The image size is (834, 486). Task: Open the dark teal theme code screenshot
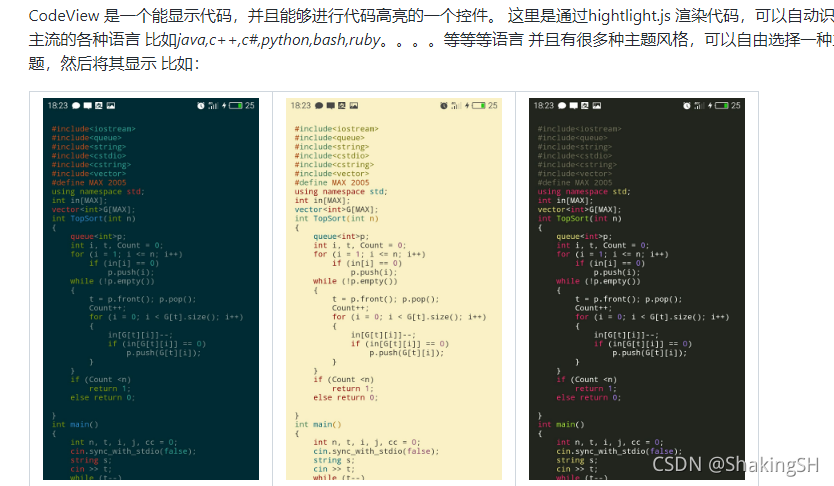click(151, 289)
